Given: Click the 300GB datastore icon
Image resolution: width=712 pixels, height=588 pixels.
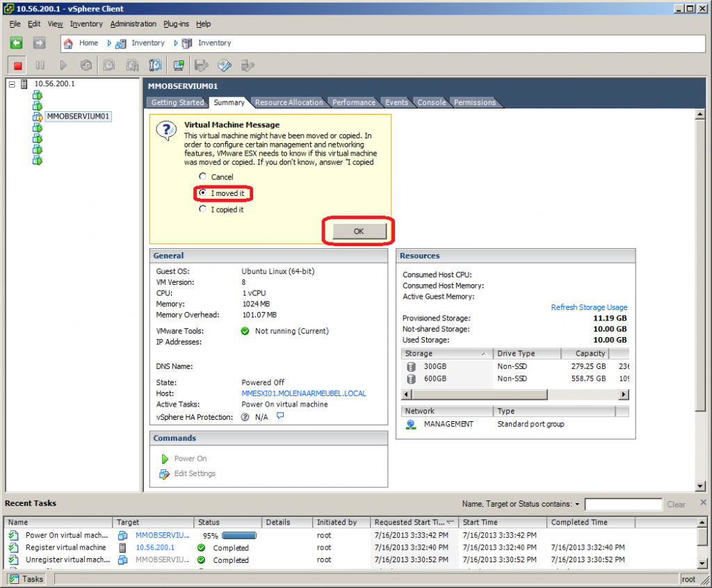Looking at the screenshot, I should click(412, 366).
